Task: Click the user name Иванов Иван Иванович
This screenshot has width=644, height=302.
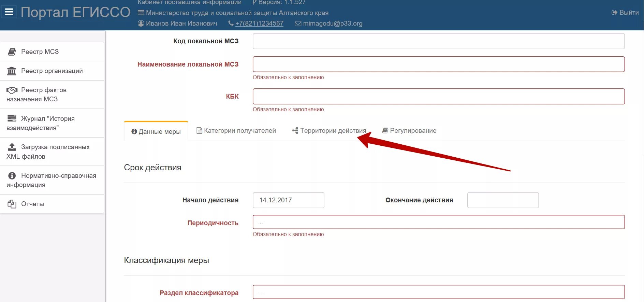Action: point(181,23)
